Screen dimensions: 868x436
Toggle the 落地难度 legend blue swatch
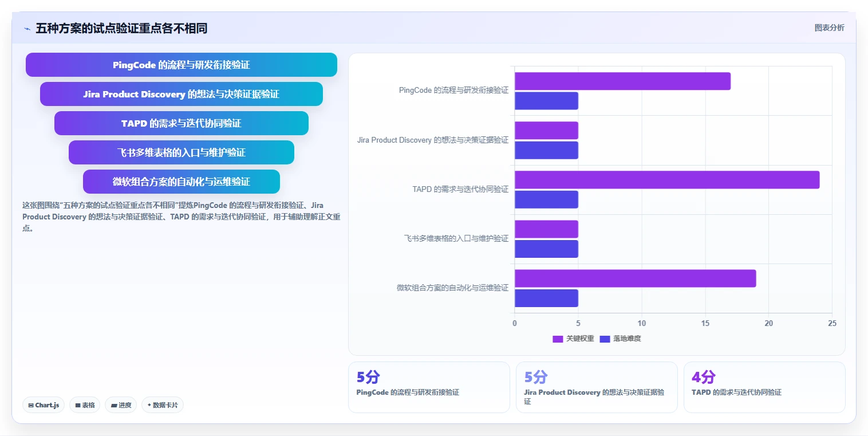(x=605, y=339)
